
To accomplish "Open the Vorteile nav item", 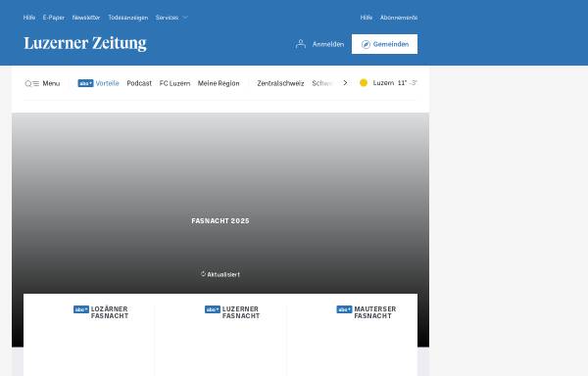I will click(107, 83).
